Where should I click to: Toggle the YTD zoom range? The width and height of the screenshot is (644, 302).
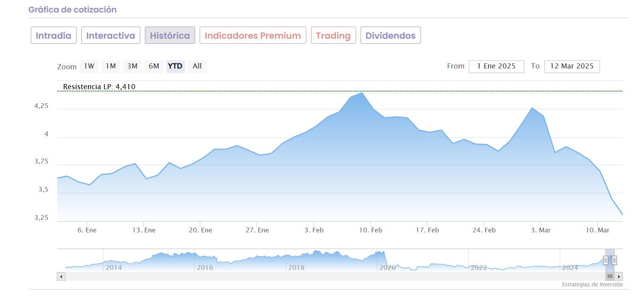tap(175, 66)
